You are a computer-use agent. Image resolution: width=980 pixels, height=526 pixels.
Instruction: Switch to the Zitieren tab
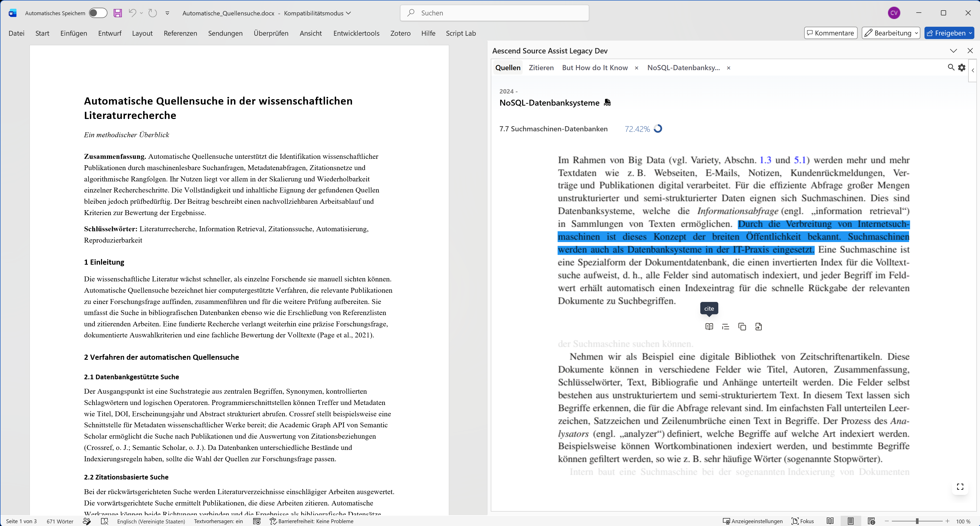[541, 68]
